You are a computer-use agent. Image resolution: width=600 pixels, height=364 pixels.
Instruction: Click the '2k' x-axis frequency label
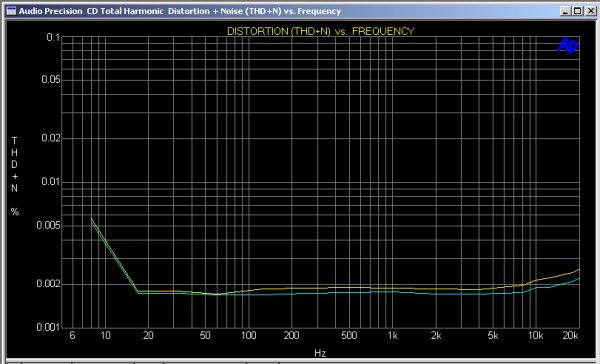pyautogui.click(x=435, y=336)
